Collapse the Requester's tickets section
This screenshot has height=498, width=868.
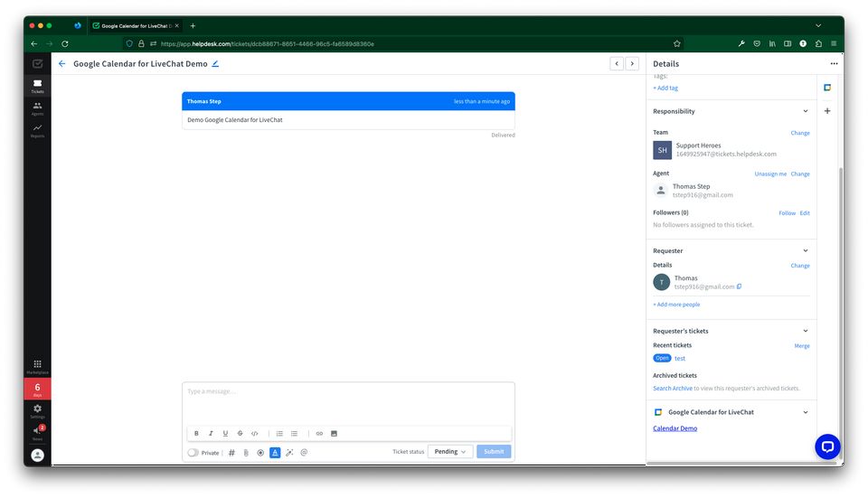806,331
